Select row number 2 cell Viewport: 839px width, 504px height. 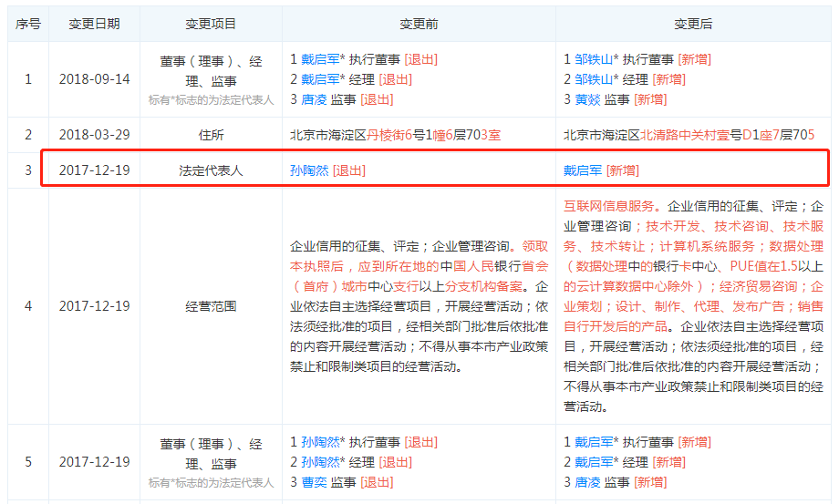click(x=28, y=135)
